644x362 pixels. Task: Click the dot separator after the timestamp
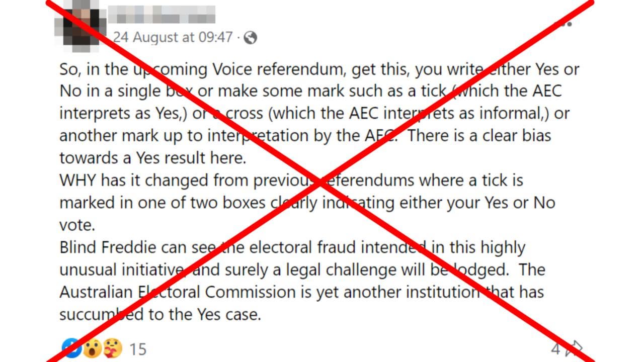239,37
